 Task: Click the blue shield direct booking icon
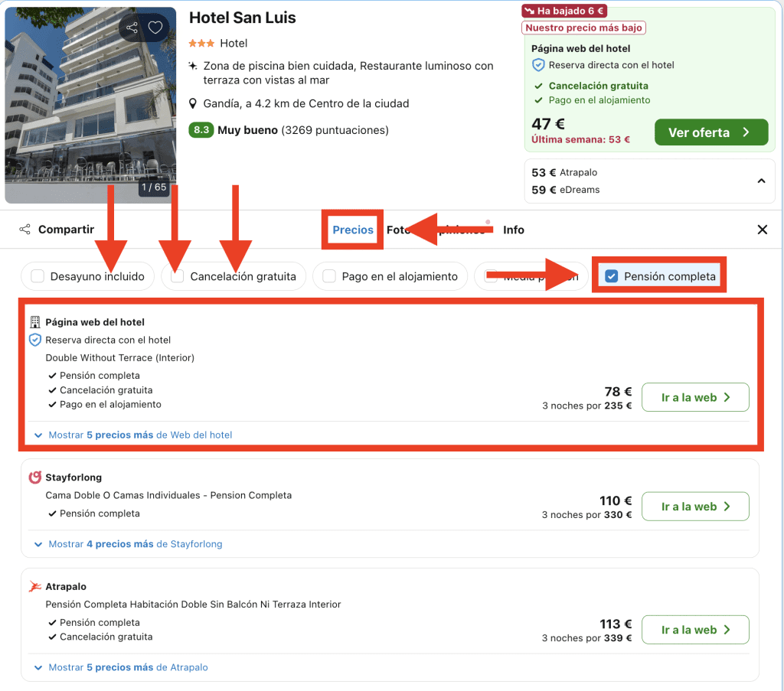click(34, 340)
